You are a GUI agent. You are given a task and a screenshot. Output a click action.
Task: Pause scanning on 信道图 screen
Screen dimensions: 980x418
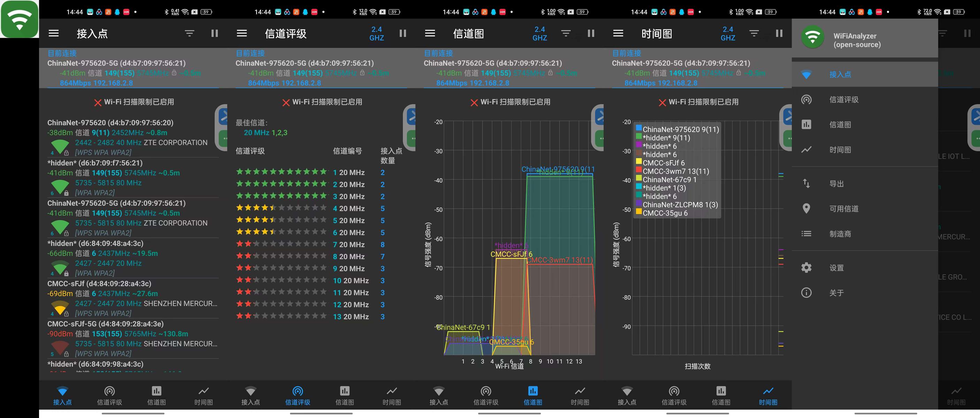click(x=591, y=33)
